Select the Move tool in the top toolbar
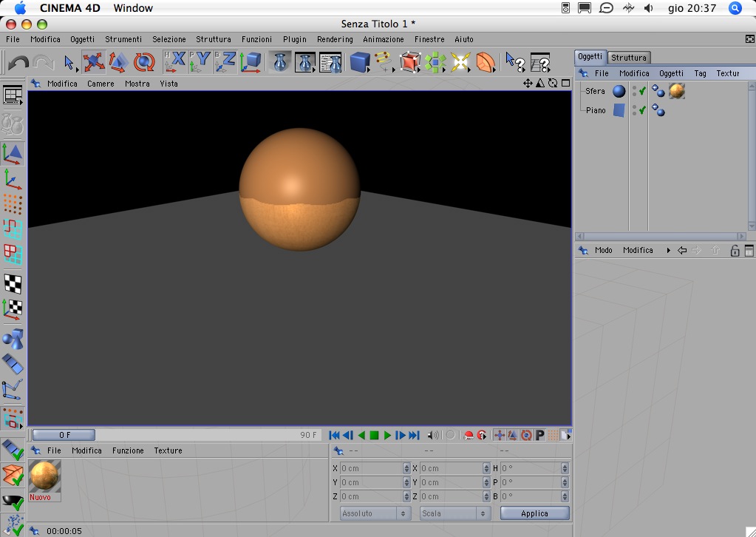The image size is (756, 537). point(94,62)
